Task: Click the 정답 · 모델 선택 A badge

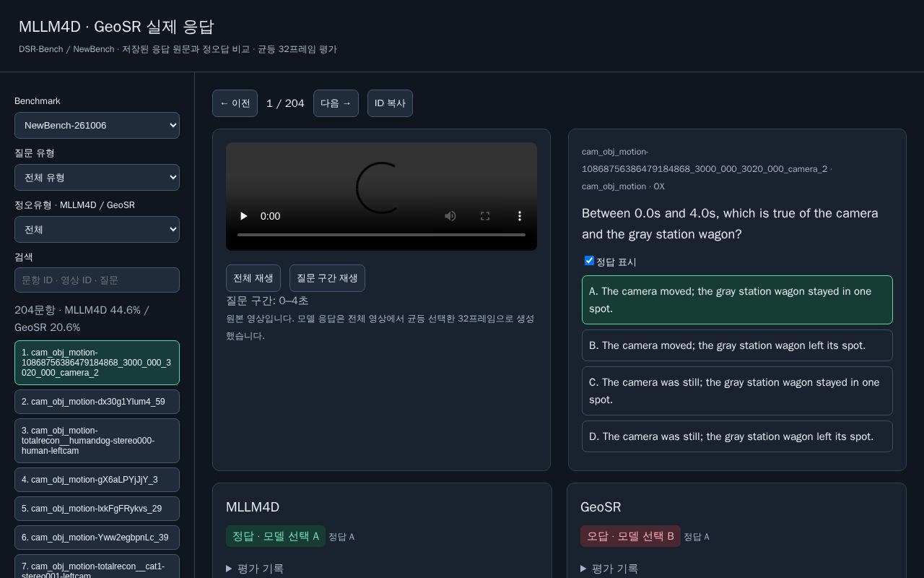Action: pos(276,536)
